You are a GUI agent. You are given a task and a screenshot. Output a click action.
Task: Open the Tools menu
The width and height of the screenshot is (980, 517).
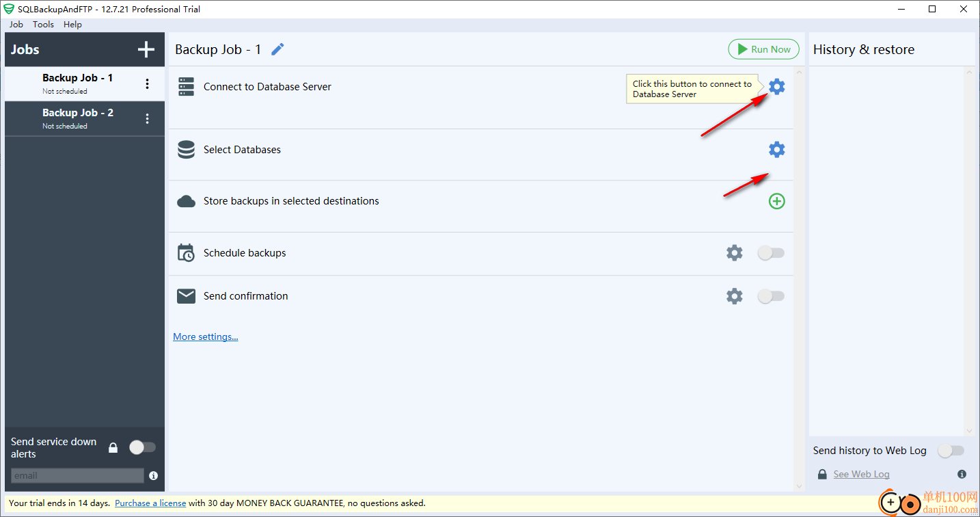click(x=43, y=24)
